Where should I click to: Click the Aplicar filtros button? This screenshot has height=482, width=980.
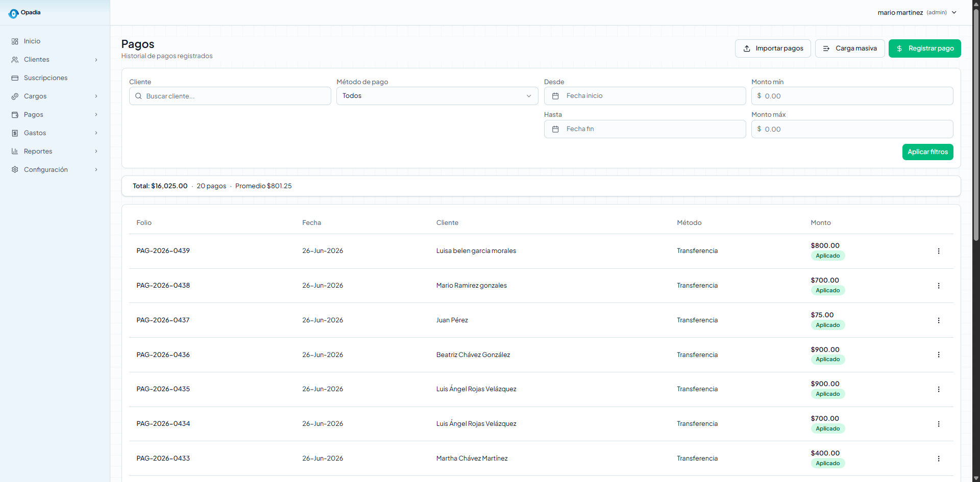(x=927, y=152)
